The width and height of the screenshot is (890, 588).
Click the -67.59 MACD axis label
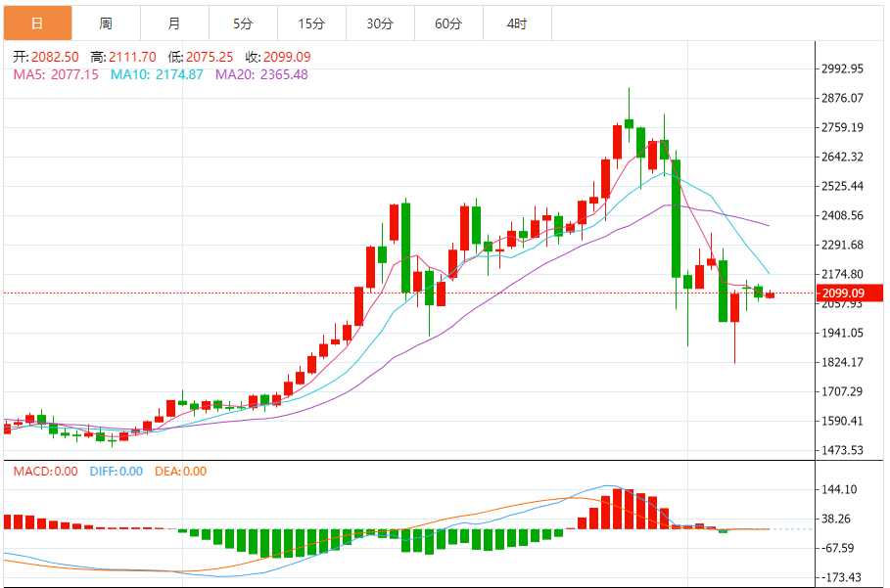pyautogui.click(x=838, y=548)
